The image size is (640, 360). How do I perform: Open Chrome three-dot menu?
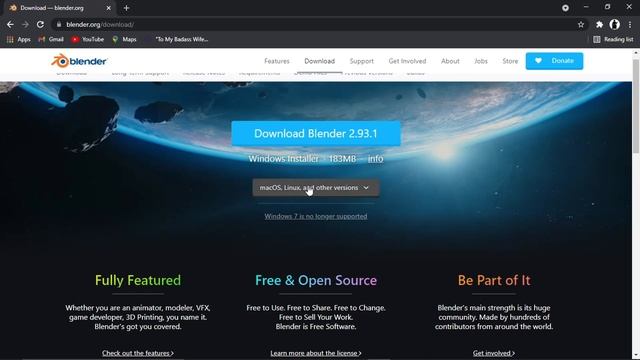tap(630, 24)
